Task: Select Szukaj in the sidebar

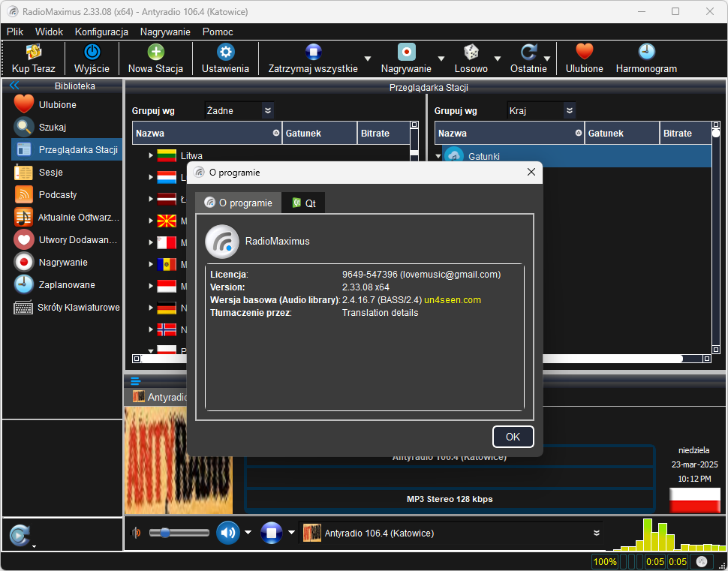Action: tap(68, 128)
